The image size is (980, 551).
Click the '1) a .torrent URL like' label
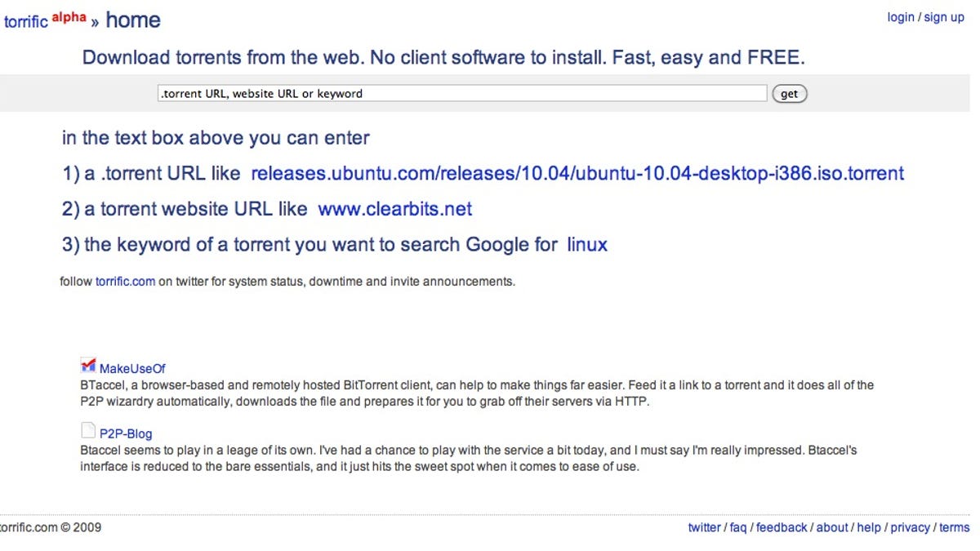click(151, 173)
